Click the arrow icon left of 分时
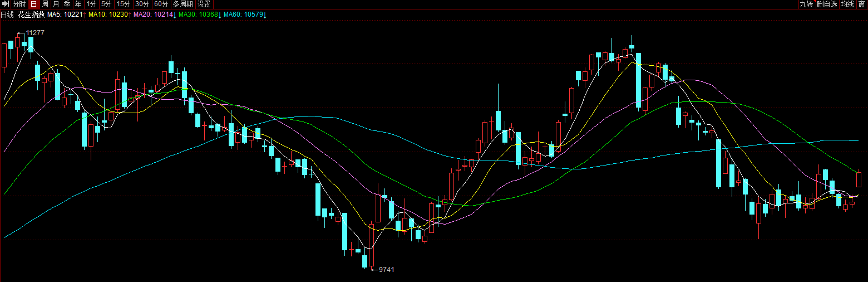The image size is (868, 282). point(6,4)
